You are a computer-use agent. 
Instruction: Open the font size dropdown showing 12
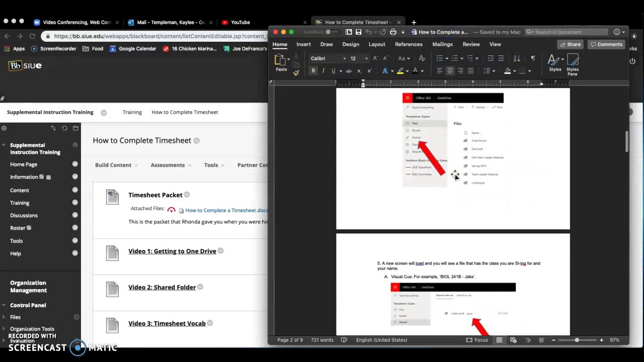(x=366, y=58)
